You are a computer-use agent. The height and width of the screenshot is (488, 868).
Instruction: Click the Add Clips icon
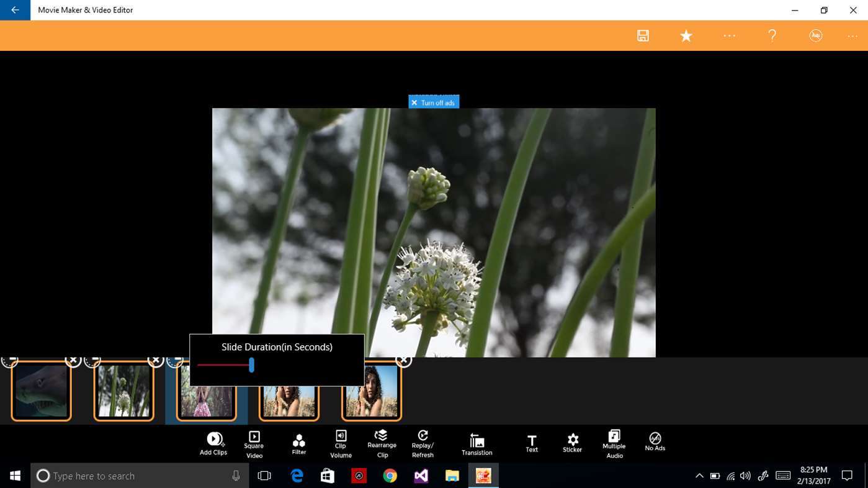coord(213,440)
